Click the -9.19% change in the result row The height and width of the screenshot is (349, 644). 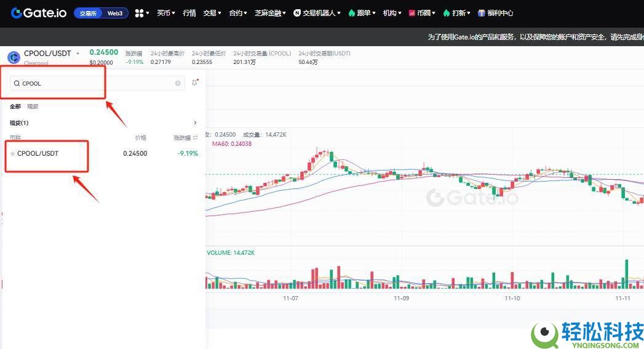pyautogui.click(x=188, y=154)
